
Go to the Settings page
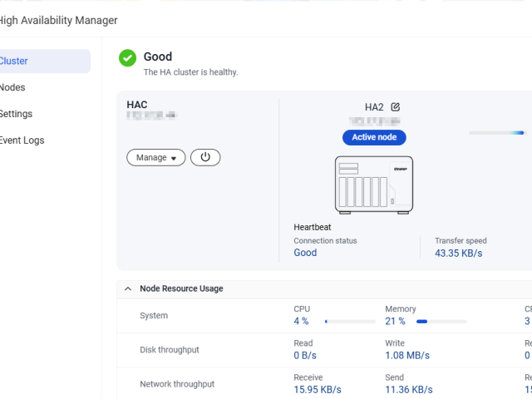coord(16,114)
